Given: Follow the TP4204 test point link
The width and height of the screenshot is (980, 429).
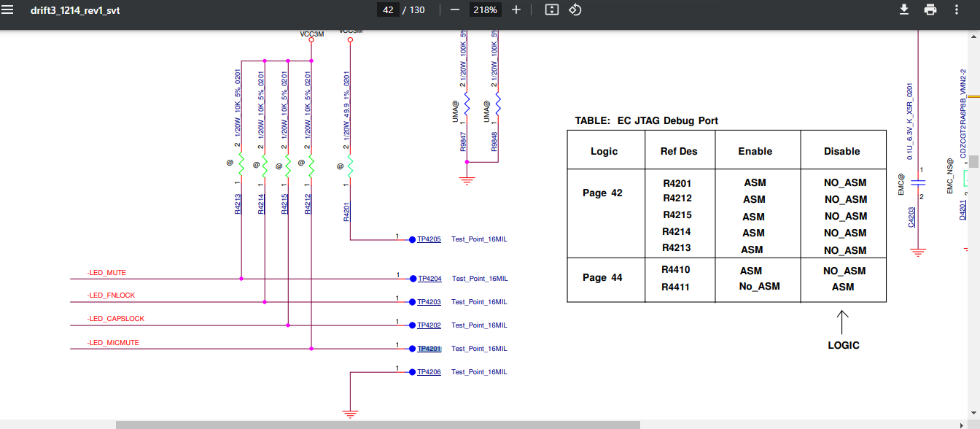Looking at the screenshot, I should (429, 279).
